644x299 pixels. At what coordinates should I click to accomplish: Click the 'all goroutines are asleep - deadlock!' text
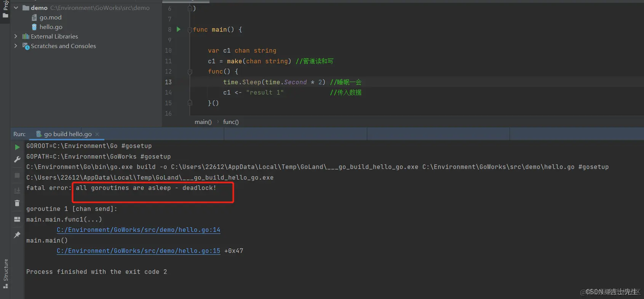tap(146, 188)
